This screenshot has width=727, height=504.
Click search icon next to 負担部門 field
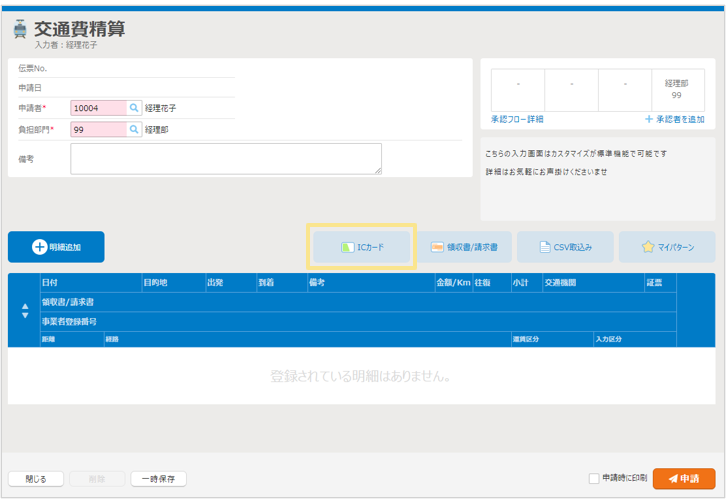coord(135,130)
